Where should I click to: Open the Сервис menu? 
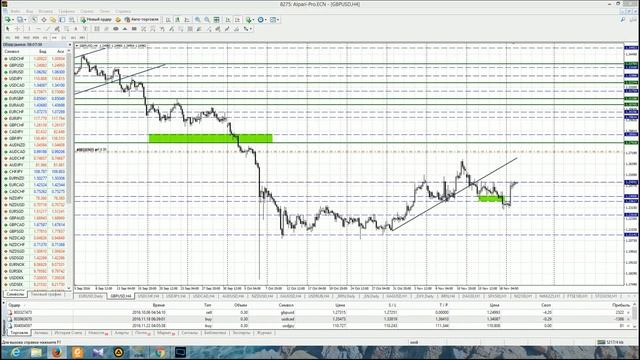(x=87, y=11)
